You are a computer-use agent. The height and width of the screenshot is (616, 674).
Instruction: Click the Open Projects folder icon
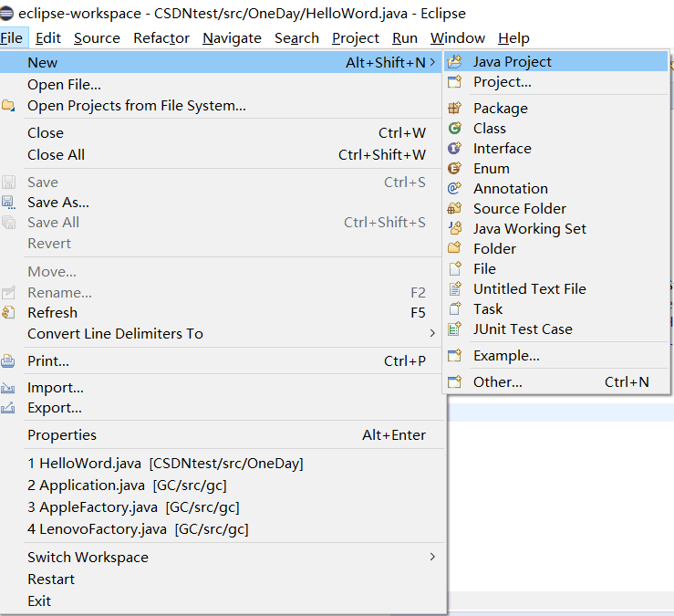(x=8, y=105)
